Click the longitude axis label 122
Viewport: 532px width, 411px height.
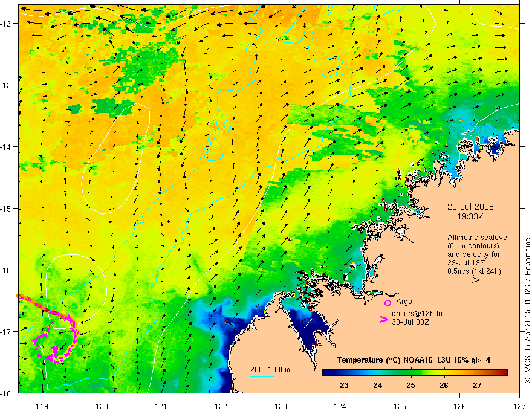click(x=221, y=406)
